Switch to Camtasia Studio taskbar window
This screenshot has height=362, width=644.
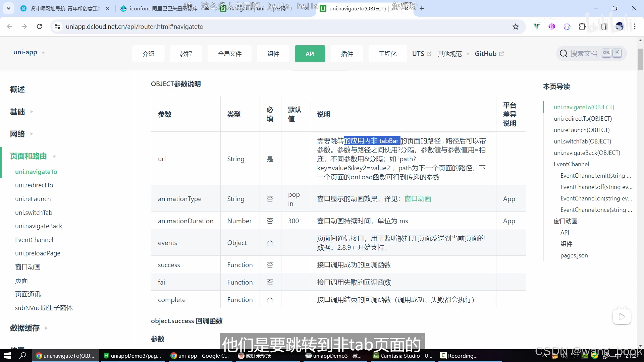point(402,356)
